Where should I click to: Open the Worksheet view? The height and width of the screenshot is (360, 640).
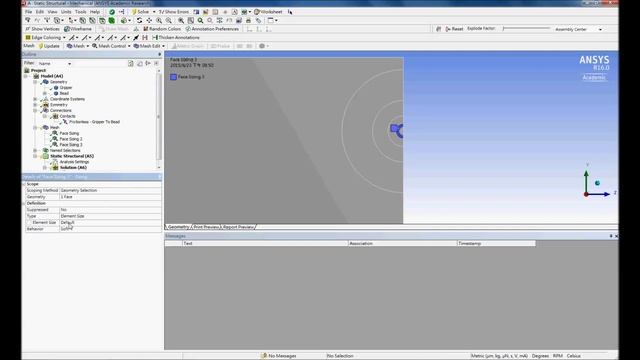click(268, 12)
